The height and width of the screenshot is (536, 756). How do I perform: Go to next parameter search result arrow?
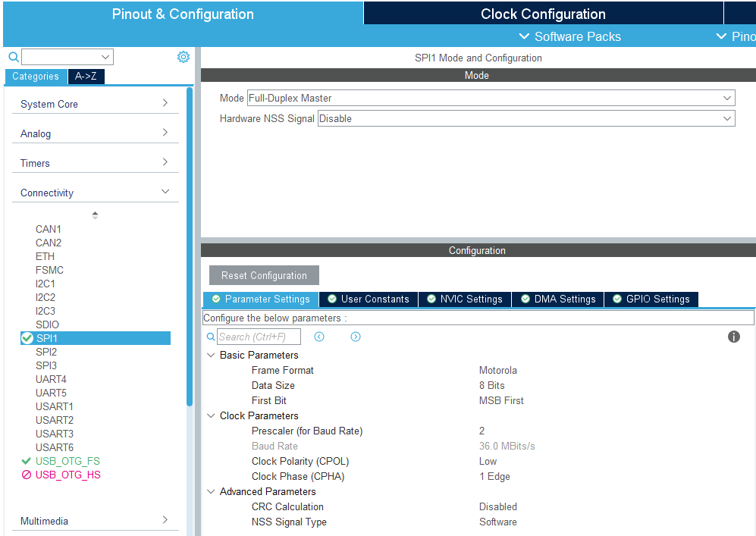pyautogui.click(x=356, y=337)
